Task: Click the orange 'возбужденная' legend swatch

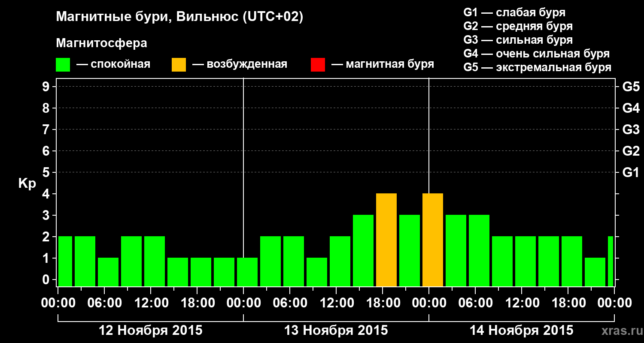Action: pos(179,65)
